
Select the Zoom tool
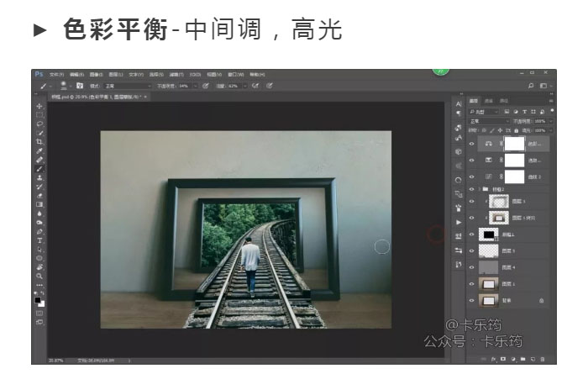[x=39, y=277]
